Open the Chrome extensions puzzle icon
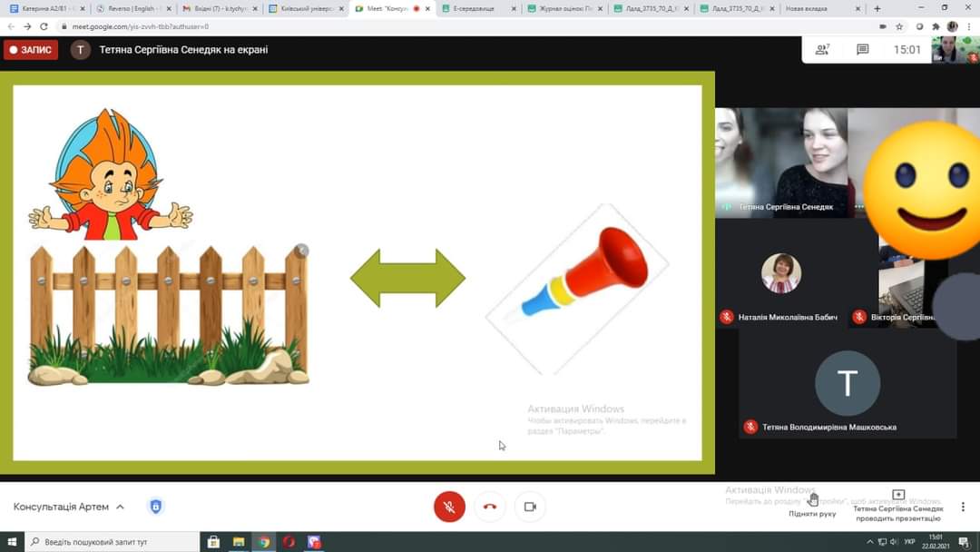Image resolution: width=980 pixels, height=552 pixels. 936,27
